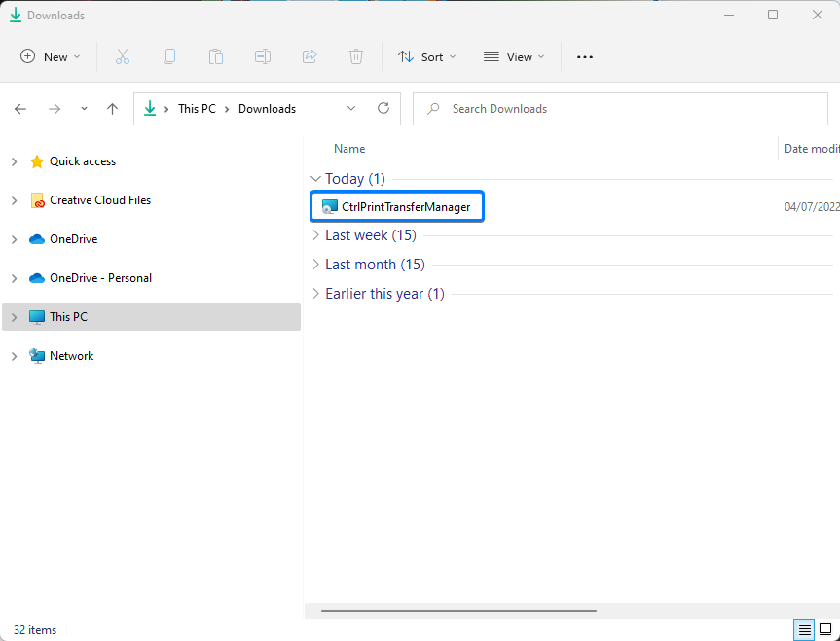
Task: Click the Last month (15) heading
Action: [375, 265]
